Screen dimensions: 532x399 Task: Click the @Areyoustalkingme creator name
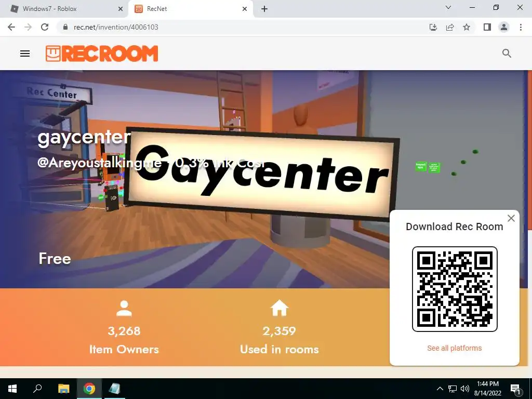[x=99, y=163]
